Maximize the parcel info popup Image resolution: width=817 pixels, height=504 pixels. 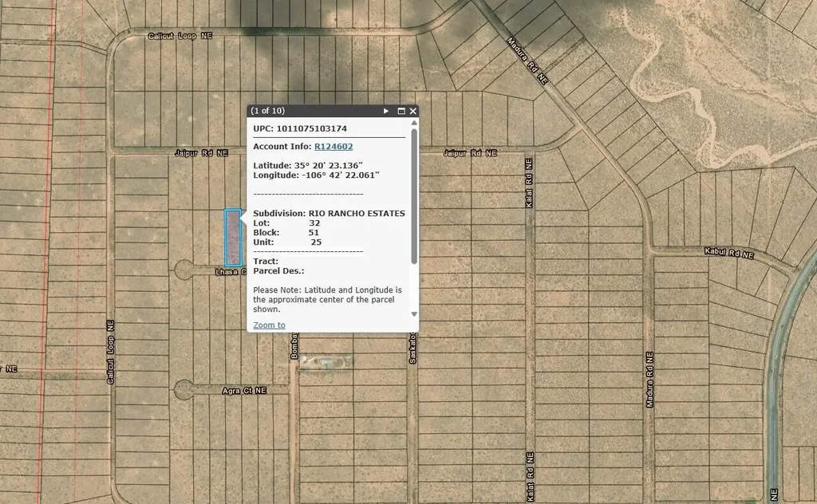(401, 112)
